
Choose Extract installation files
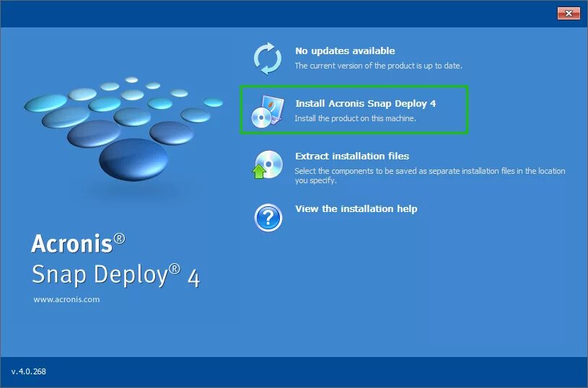tap(352, 156)
